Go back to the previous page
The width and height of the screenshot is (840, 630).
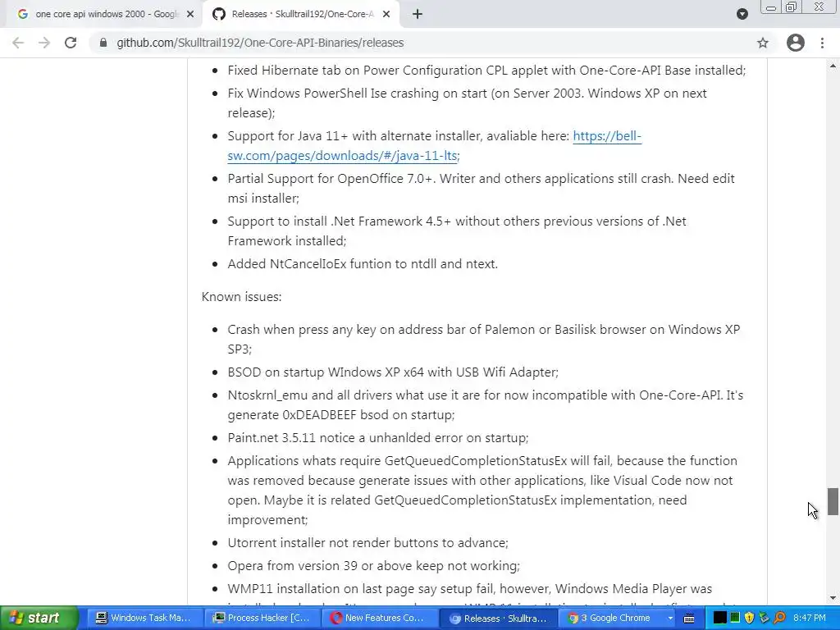(x=18, y=43)
